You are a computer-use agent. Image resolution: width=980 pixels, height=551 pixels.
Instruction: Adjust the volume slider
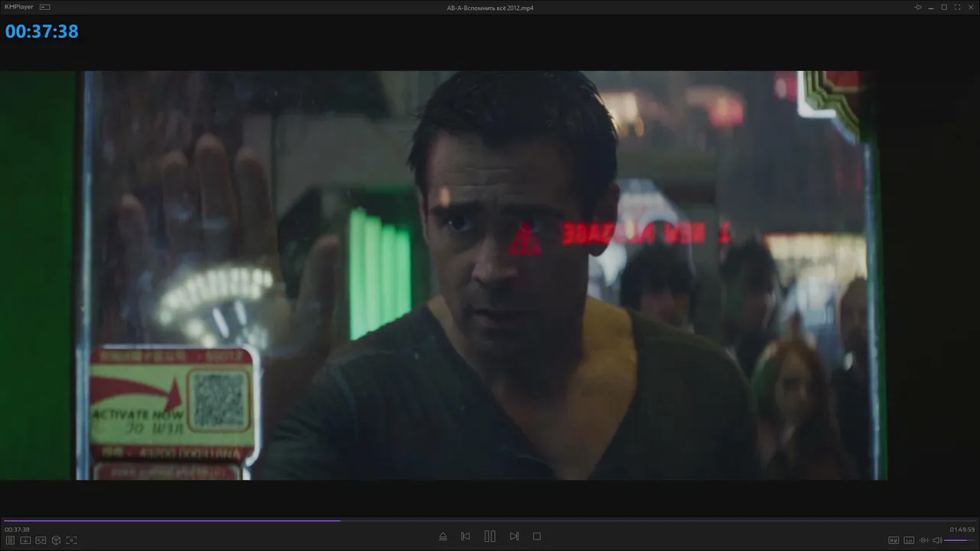[x=960, y=540]
